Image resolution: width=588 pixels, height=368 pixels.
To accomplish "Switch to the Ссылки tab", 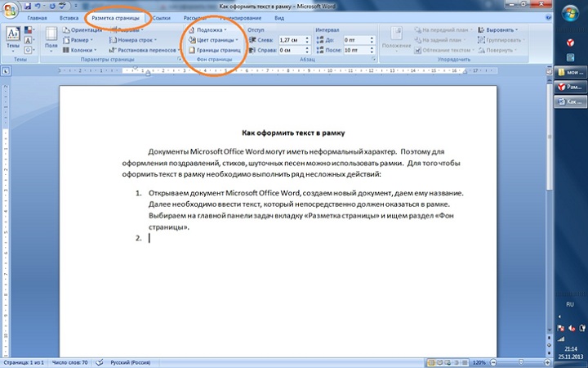I will pos(162,18).
